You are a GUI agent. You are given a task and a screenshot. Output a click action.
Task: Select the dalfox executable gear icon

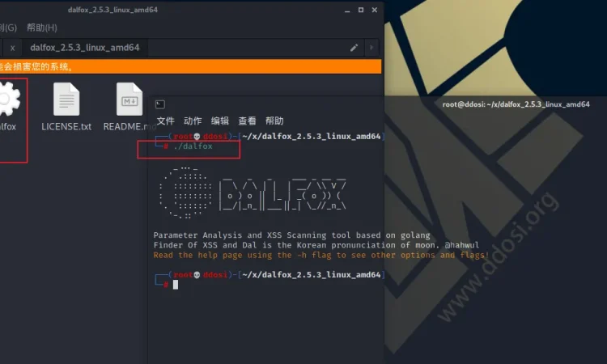pyautogui.click(x=9, y=99)
